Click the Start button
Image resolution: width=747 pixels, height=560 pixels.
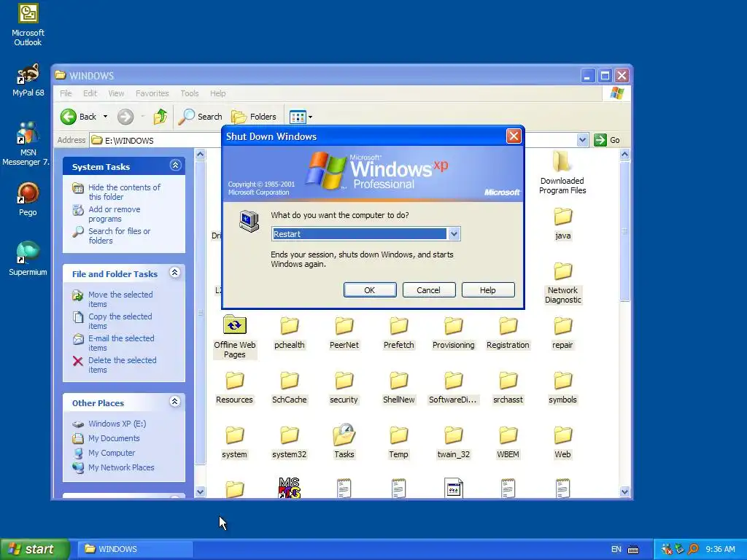tap(35, 549)
